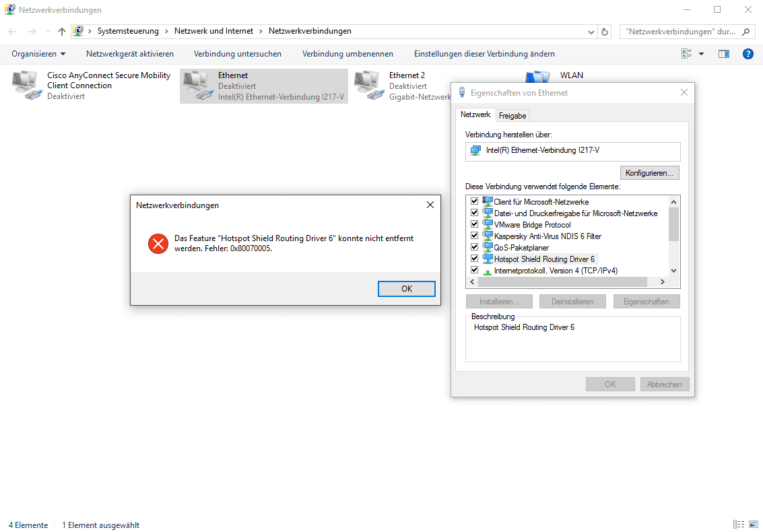The width and height of the screenshot is (763, 532).
Task: Click the Hotspot Shield Routing Driver icon
Action: [488, 259]
